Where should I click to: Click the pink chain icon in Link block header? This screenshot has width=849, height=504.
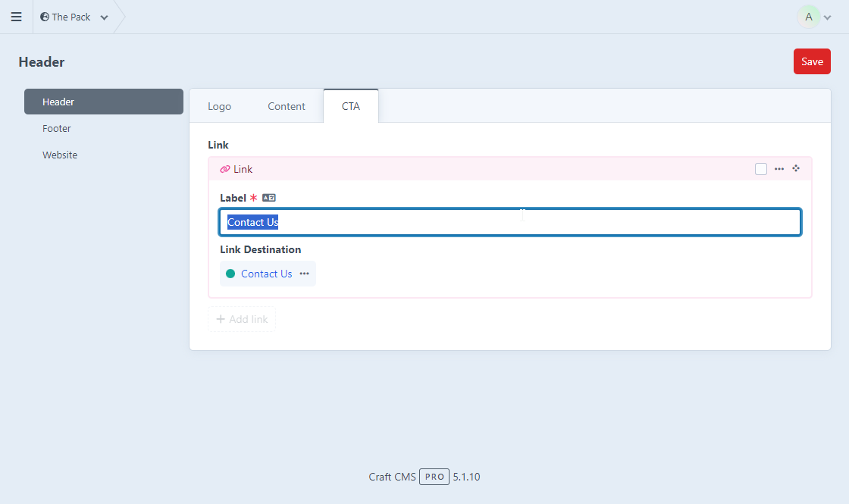tap(224, 169)
